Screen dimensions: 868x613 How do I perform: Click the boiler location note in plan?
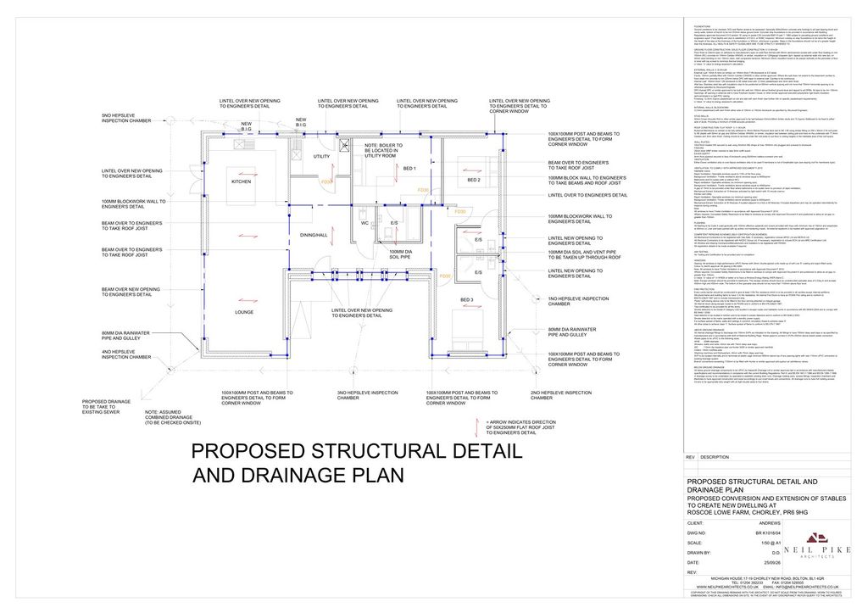(x=384, y=151)
